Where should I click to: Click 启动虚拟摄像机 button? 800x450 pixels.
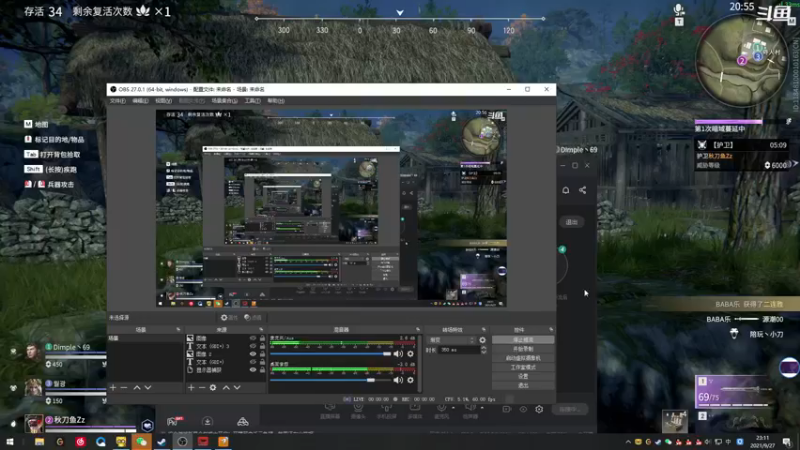(x=523, y=358)
